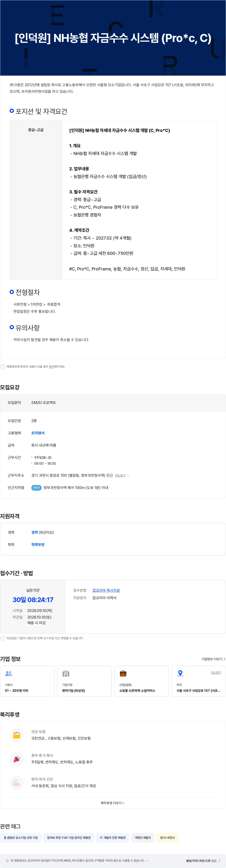Expand 복리후생 더보기

point(113,803)
